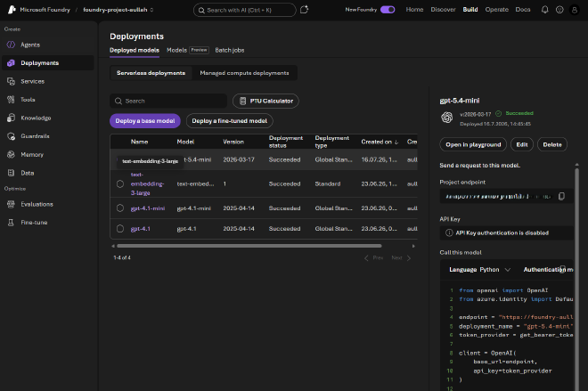
Task: Select the Managed compute deployments tab
Action: coord(244,73)
